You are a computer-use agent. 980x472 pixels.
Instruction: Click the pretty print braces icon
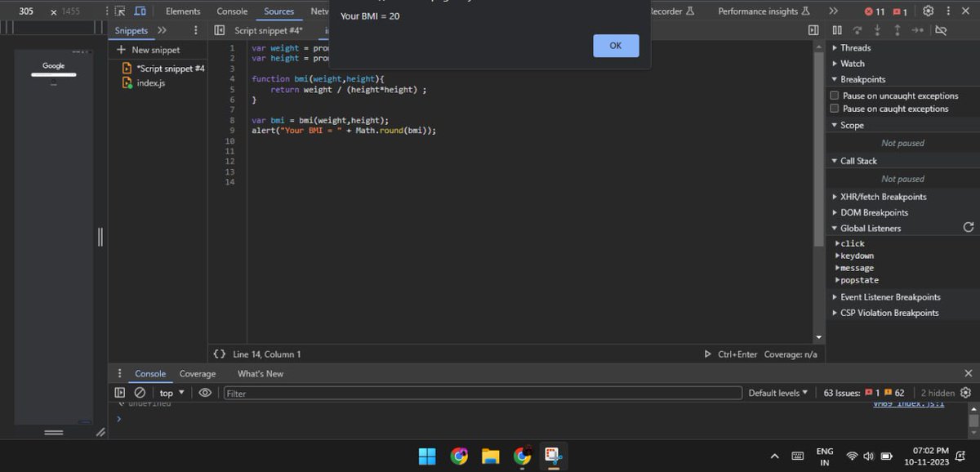click(x=219, y=354)
